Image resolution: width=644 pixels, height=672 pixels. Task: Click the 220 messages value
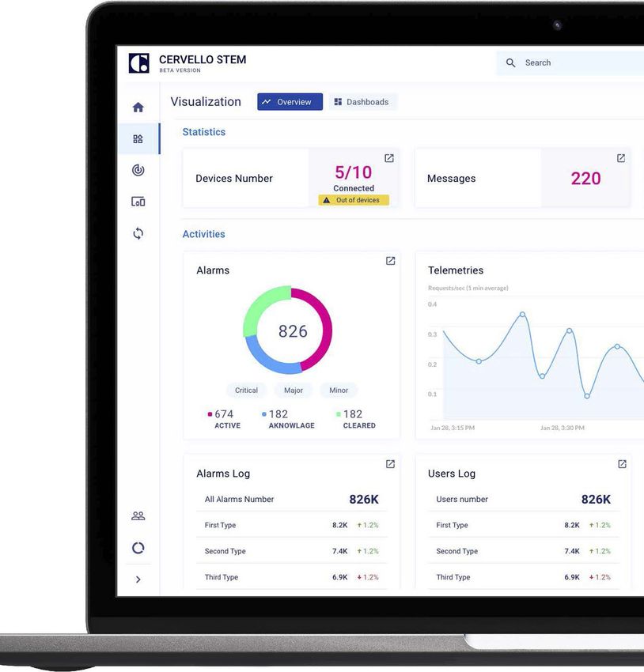(585, 179)
